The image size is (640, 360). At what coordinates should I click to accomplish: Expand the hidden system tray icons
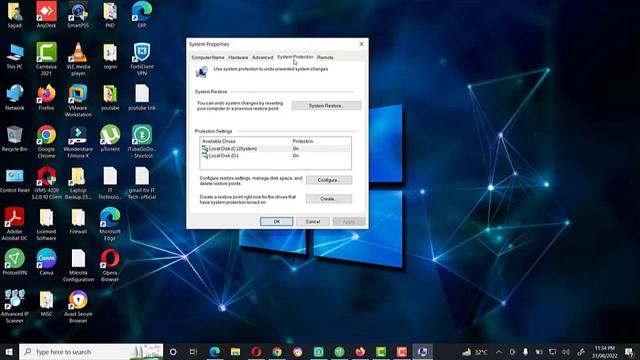click(499, 352)
